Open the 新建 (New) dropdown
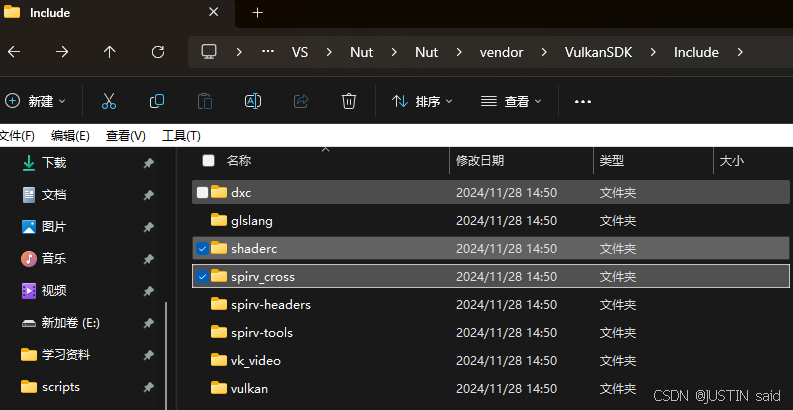 (35, 101)
